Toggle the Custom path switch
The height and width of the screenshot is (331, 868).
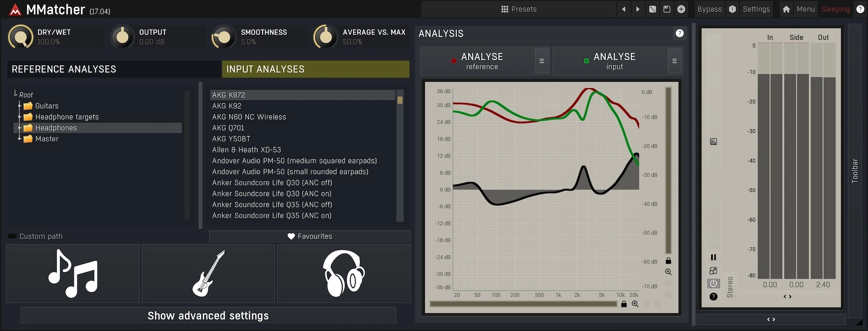[12, 236]
